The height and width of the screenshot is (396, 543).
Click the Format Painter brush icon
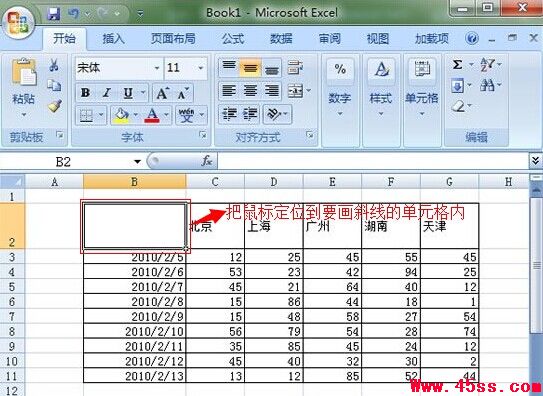(x=55, y=106)
